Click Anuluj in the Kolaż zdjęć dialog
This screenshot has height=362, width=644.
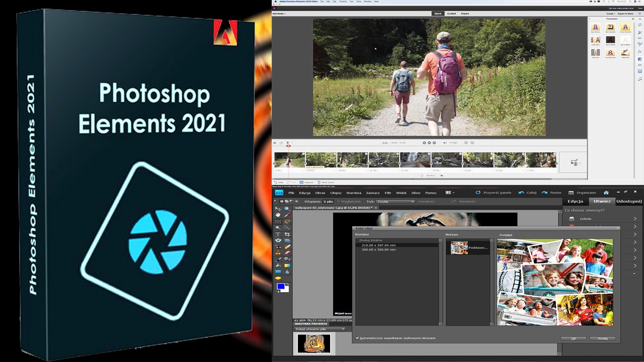coord(603,338)
